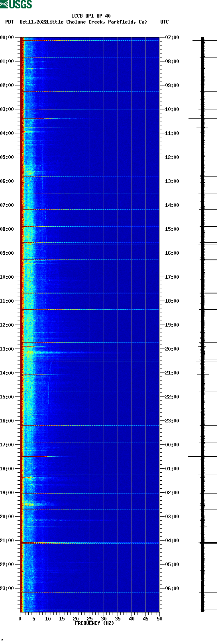
Task: Click the 09:00 label on UTC axis
Action: 172,85
